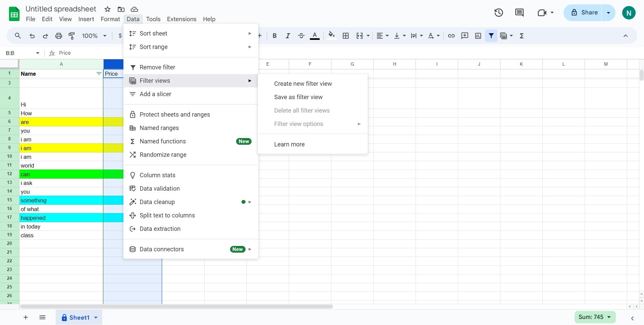Open the Extensions menu
This screenshot has width=644, height=325.
(x=181, y=19)
